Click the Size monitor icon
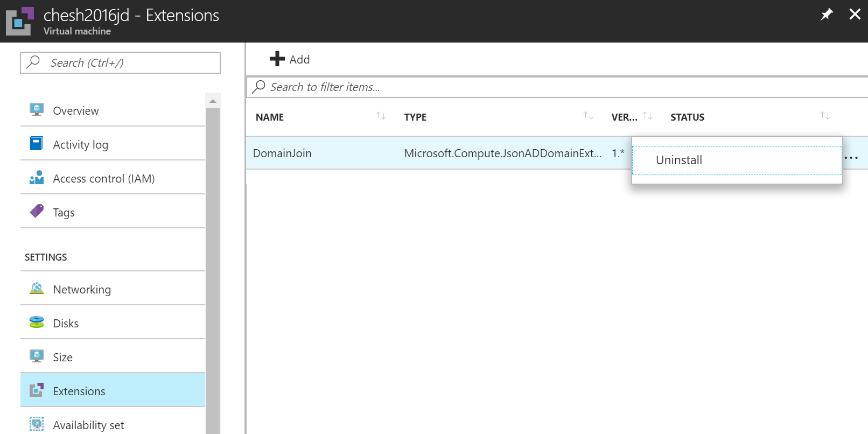Viewport: 868px width, 434px height. tap(37, 356)
